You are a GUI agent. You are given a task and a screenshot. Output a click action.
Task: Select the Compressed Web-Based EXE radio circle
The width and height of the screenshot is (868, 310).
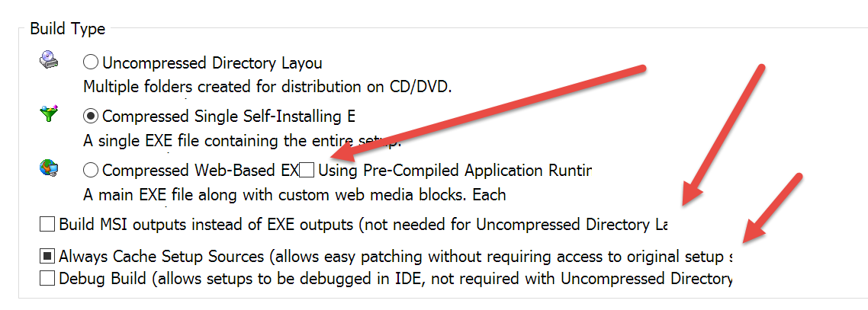[x=91, y=170]
